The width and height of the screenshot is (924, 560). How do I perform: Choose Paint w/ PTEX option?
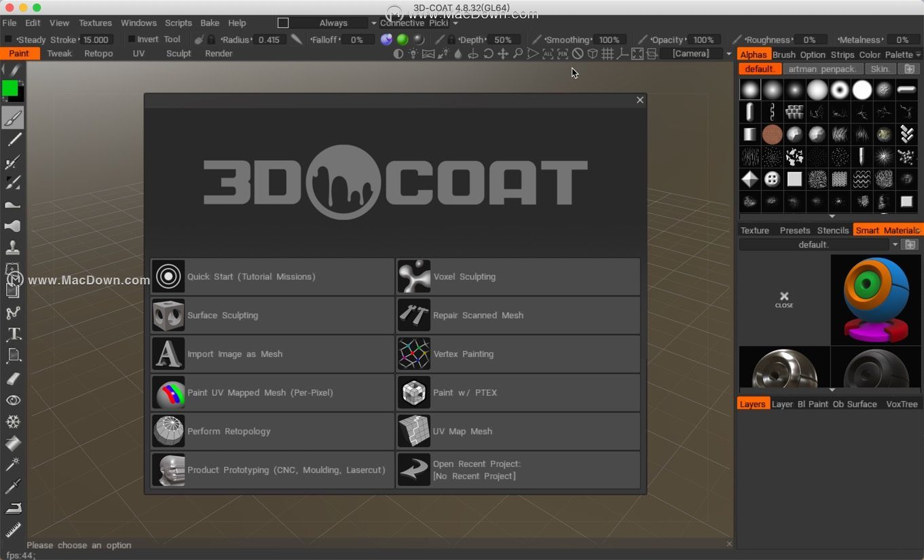[518, 392]
